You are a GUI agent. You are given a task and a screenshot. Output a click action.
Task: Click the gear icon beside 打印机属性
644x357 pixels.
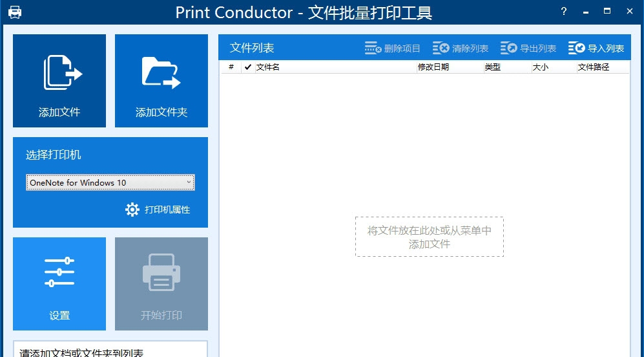coord(132,210)
